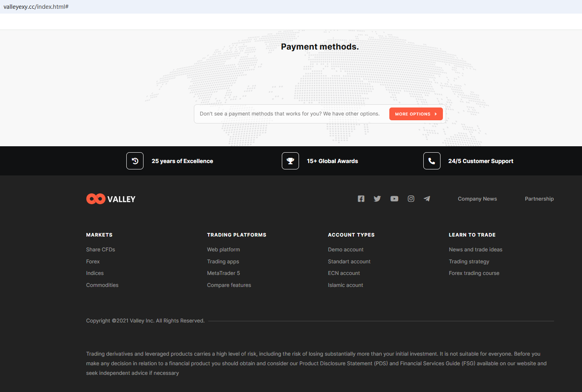Open Share CFDs under Markets

(x=100, y=249)
